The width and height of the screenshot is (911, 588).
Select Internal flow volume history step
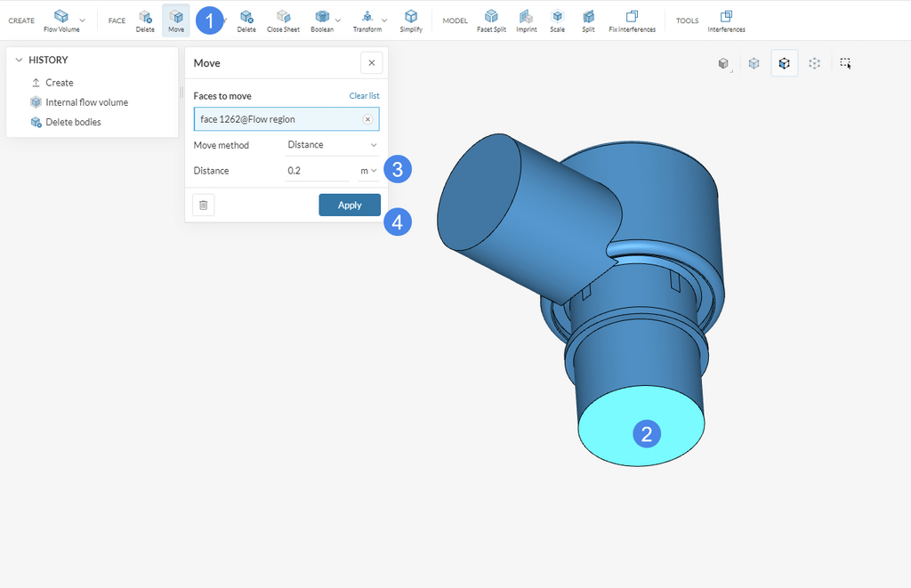86,102
